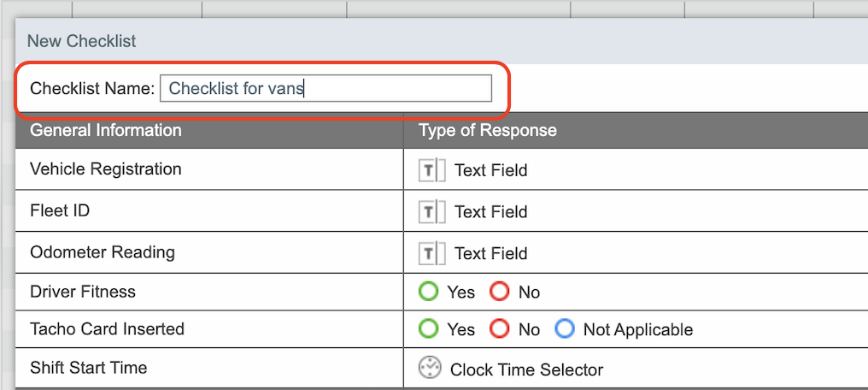Viewport: 868px width, 390px height.
Task: Click the Vehicle Registration row label
Action: point(106,169)
